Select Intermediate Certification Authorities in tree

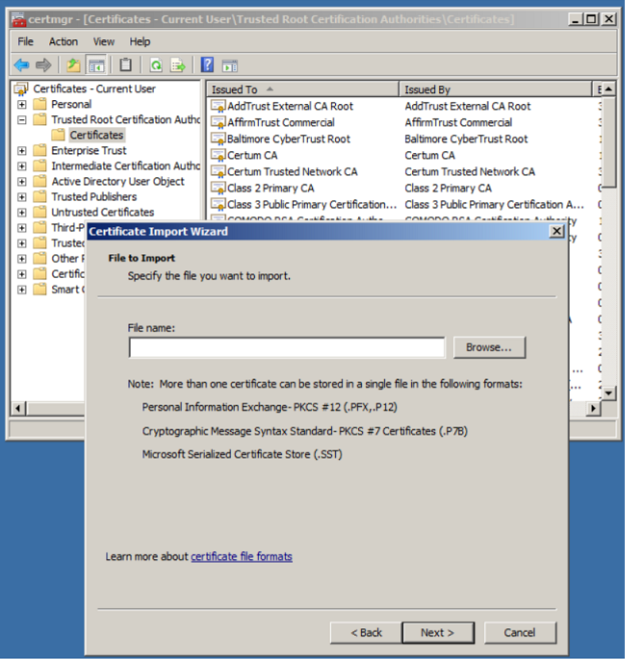[x=125, y=166]
